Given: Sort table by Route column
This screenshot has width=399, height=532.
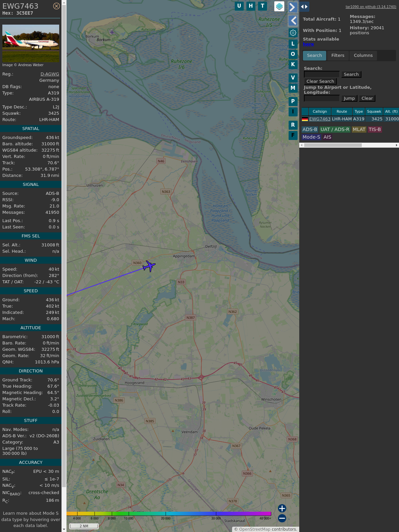Looking at the screenshot, I should (342, 112).
